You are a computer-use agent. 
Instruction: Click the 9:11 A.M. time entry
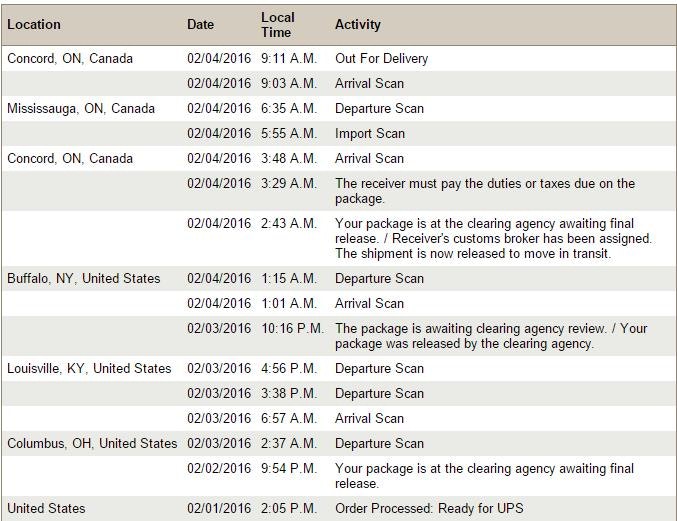tap(288, 58)
